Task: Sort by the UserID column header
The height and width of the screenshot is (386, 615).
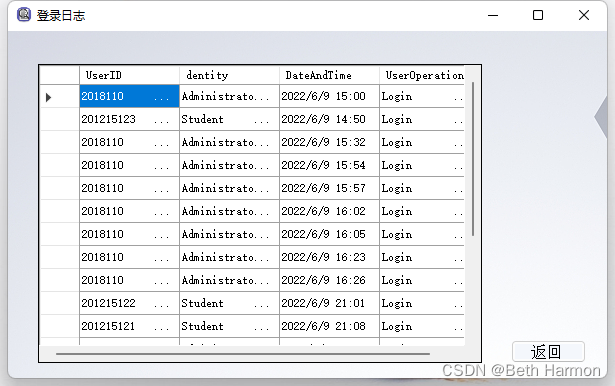Action: click(129, 75)
